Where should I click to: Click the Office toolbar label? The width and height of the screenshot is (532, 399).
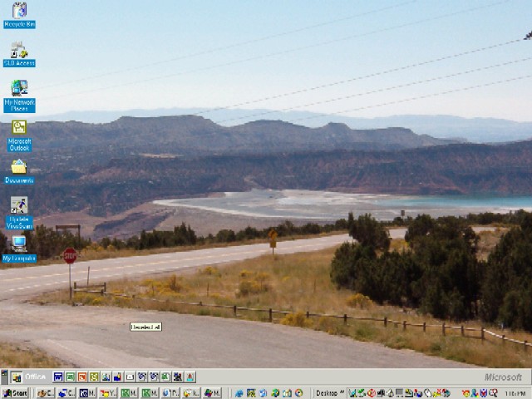[36, 377]
